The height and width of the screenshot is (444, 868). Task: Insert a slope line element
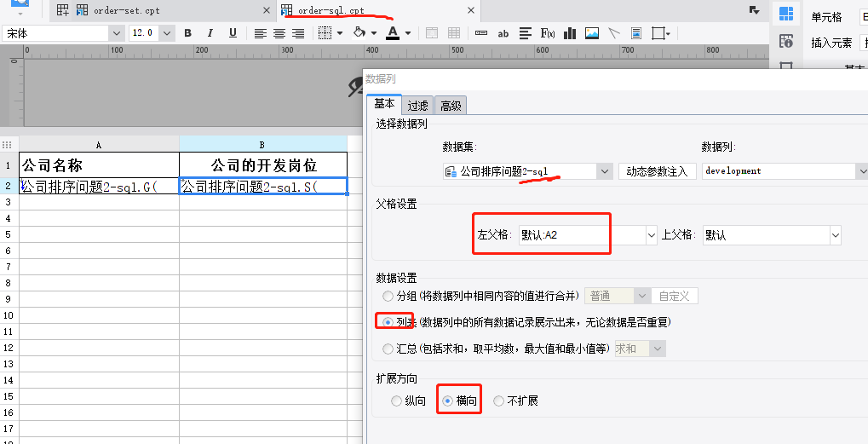coord(614,33)
